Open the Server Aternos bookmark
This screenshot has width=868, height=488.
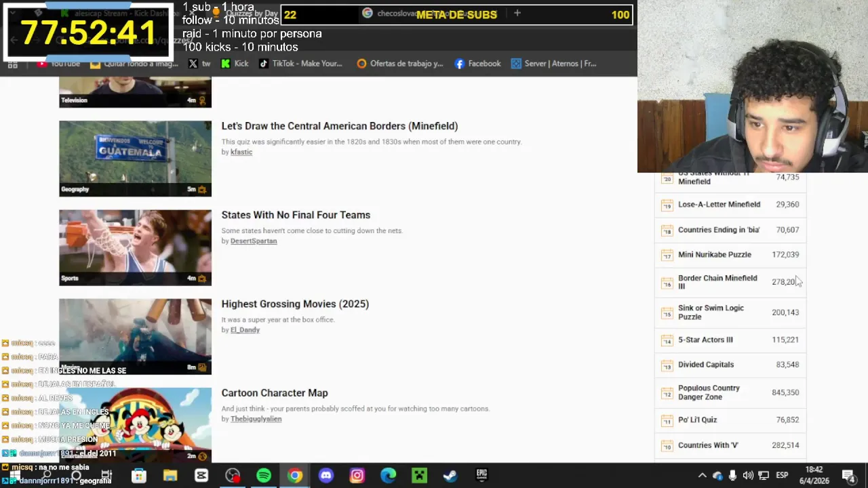pyautogui.click(x=554, y=64)
